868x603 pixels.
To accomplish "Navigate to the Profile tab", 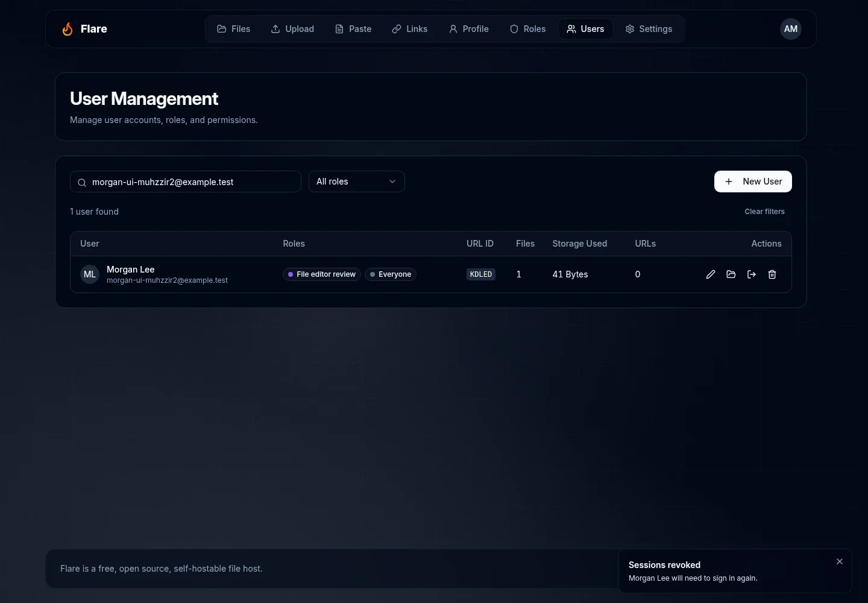I will 469,29.
